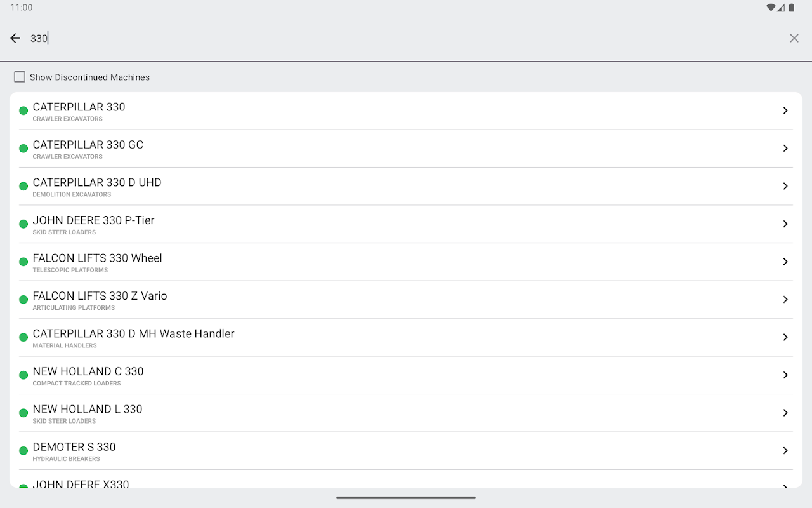Click green status dot beside CATERPILLAR 330
This screenshot has width=812, height=508.
click(x=23, y=110)
